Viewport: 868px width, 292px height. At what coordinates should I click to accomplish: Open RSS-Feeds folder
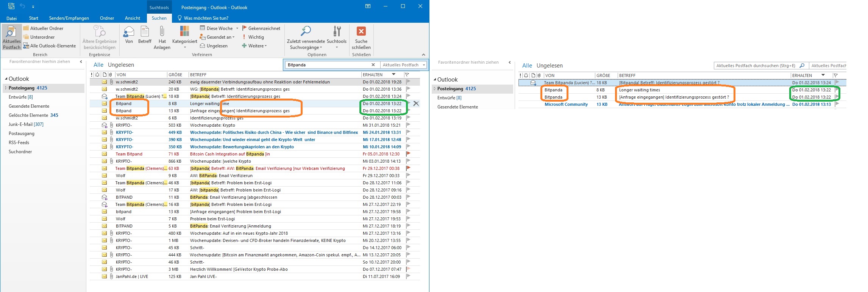tap(19, 143)
